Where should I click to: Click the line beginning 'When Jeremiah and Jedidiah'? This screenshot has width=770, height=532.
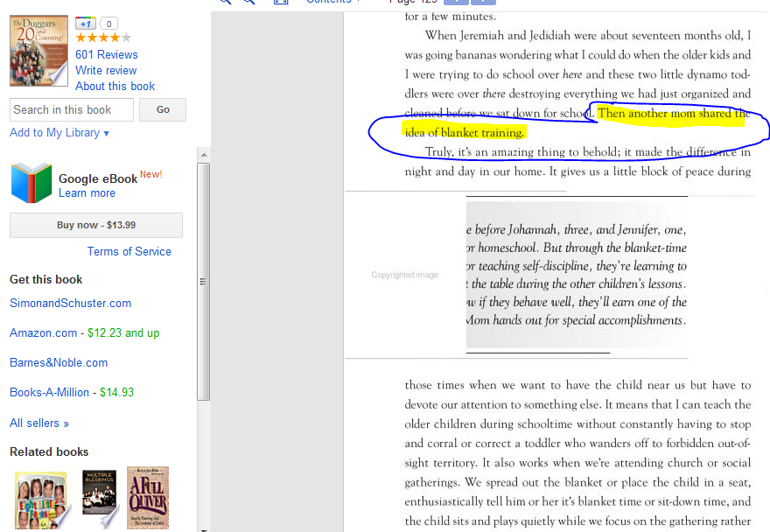click(x=588, y=35)
